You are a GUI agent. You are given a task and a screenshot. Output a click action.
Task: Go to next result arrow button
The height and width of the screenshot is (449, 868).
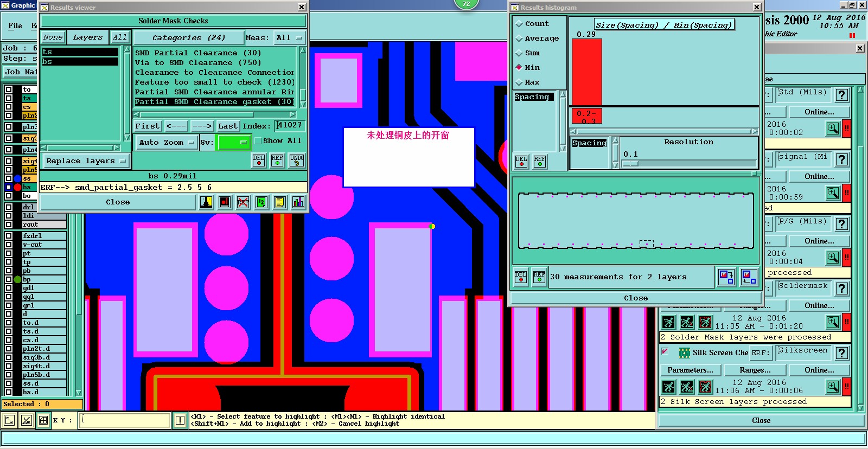coord(202,126)
